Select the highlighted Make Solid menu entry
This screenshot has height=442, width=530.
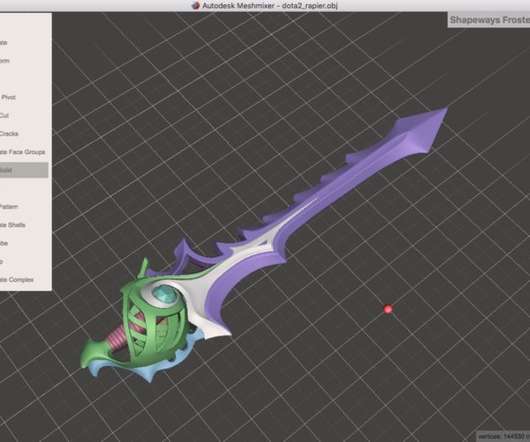(x=23, y=170)
